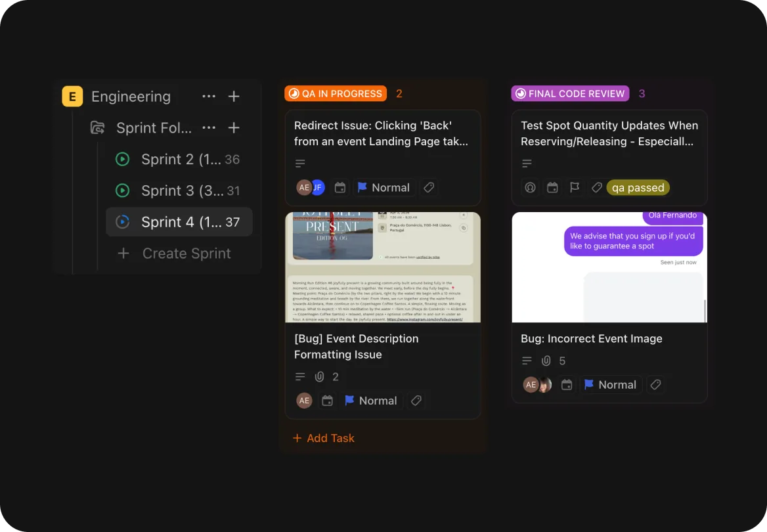The image size is (767, 532).
Task: Click description icon on Test Spot Quantity card
Action: (x=527, y=163)
